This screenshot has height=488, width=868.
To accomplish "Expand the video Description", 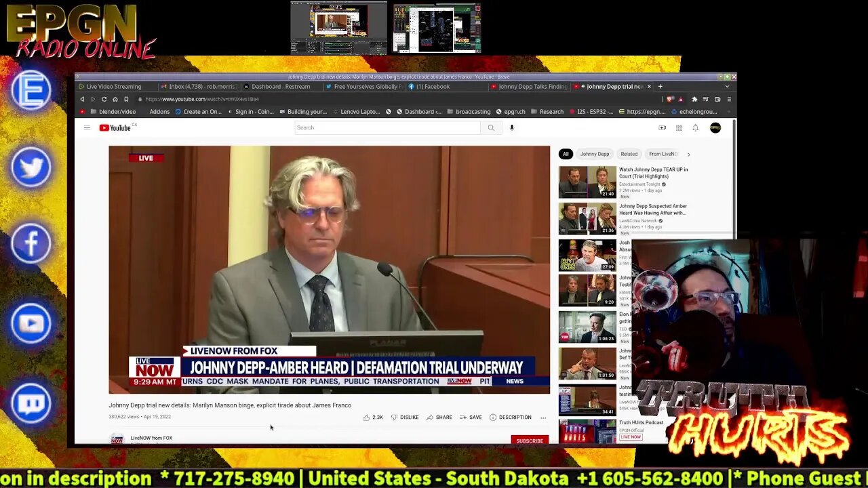I will [510, 418].
